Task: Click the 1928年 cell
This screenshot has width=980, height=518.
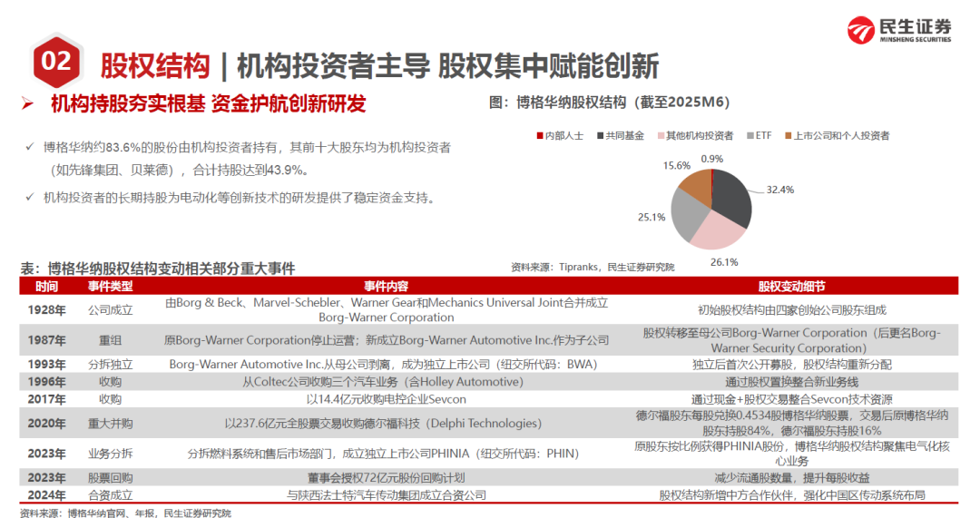Action: click(x=46, y=310)
